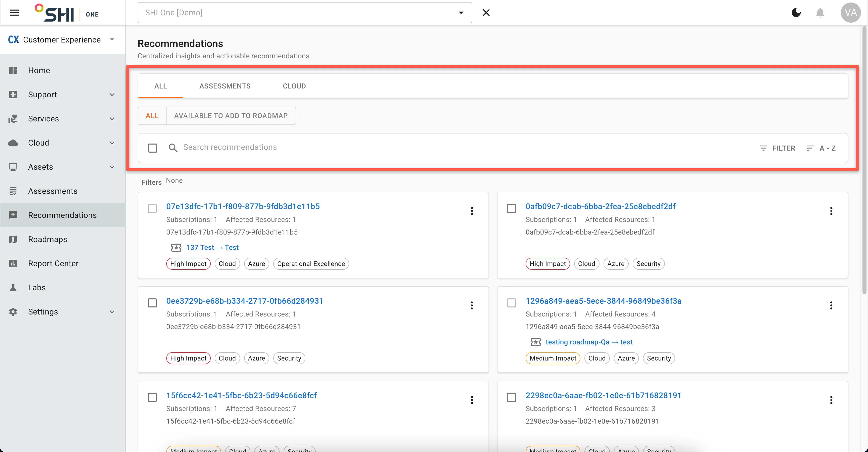The image size is (868, 452).
Task: Click the search magnifier icon
Action: tap(173, 148)
